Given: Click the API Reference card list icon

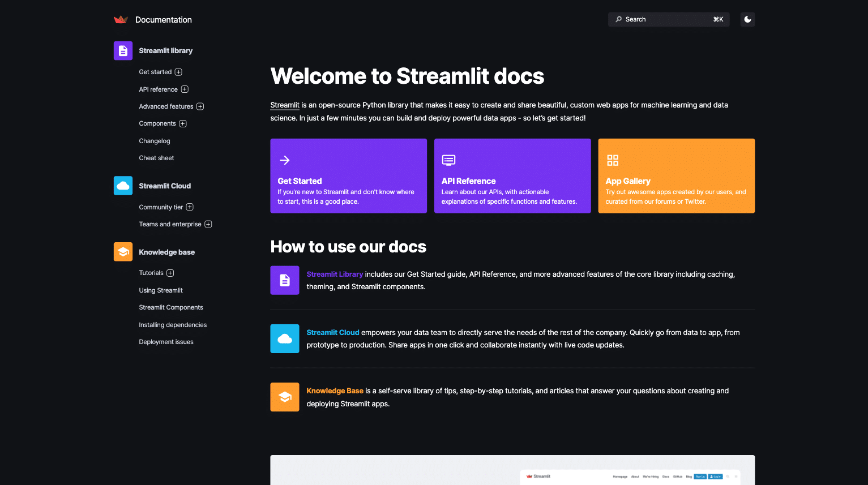Looking at the screenshot, I should [x=448, y=160].
